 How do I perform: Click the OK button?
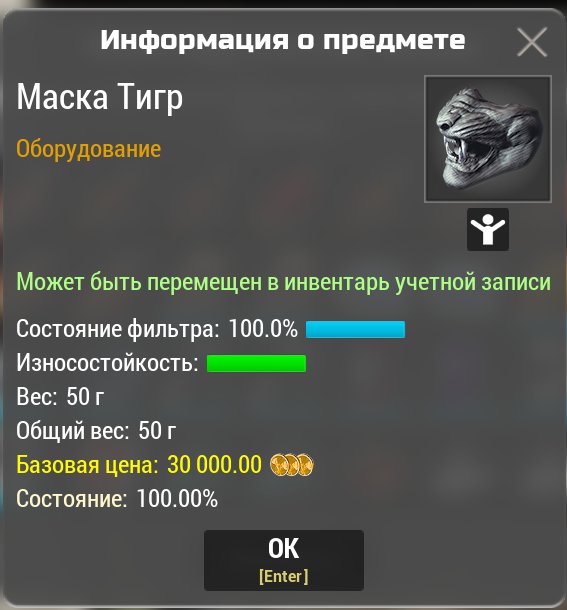284,560
